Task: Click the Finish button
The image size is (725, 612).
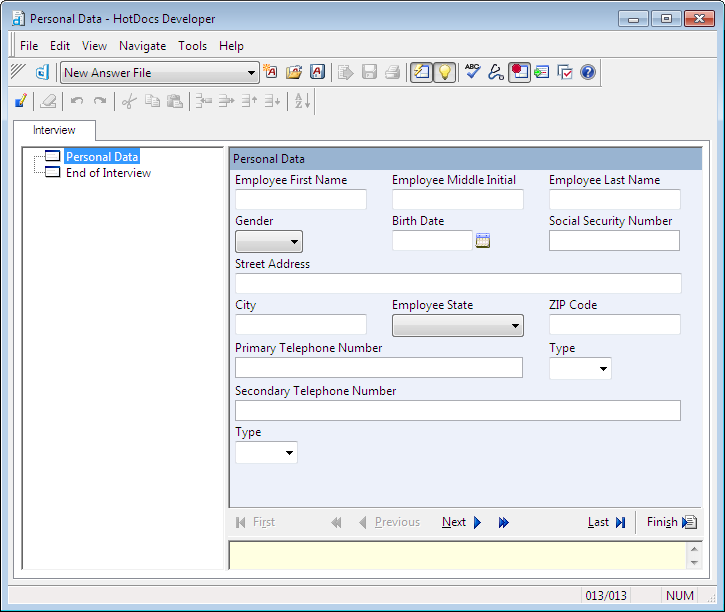Action: click(x=671, y=522)
